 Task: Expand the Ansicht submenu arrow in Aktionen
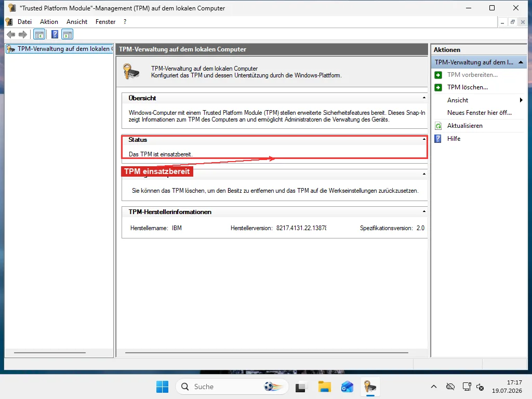pos(521,100)
